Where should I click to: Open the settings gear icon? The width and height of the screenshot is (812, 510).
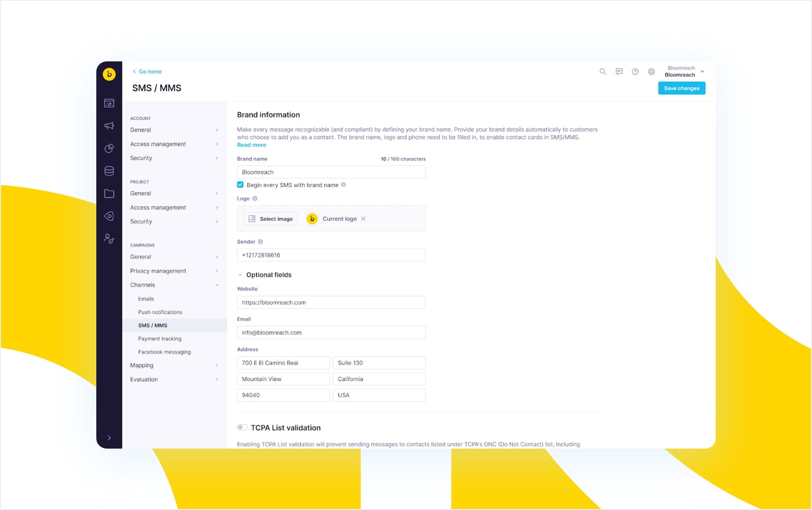tap(651, 72)
